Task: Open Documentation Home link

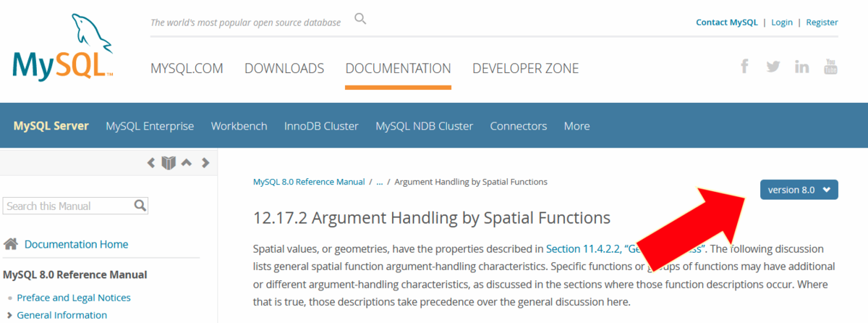Action: click(x=76, y=244)
